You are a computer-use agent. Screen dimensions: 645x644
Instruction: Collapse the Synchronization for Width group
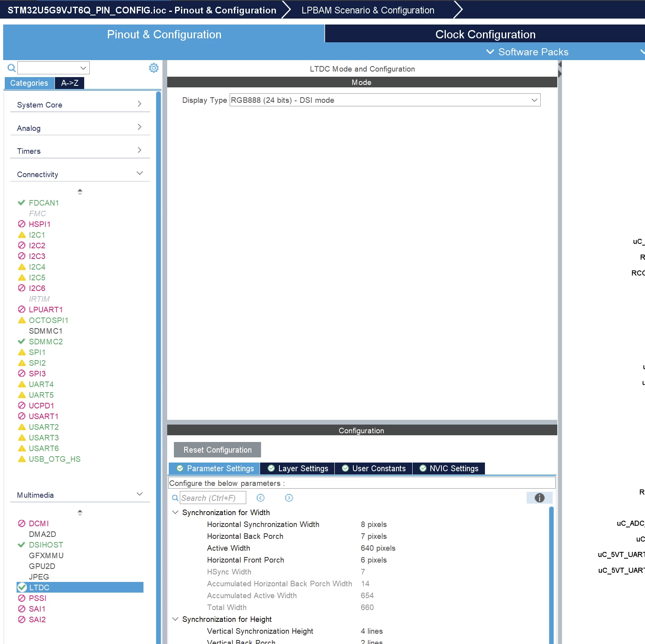(175, 512)
